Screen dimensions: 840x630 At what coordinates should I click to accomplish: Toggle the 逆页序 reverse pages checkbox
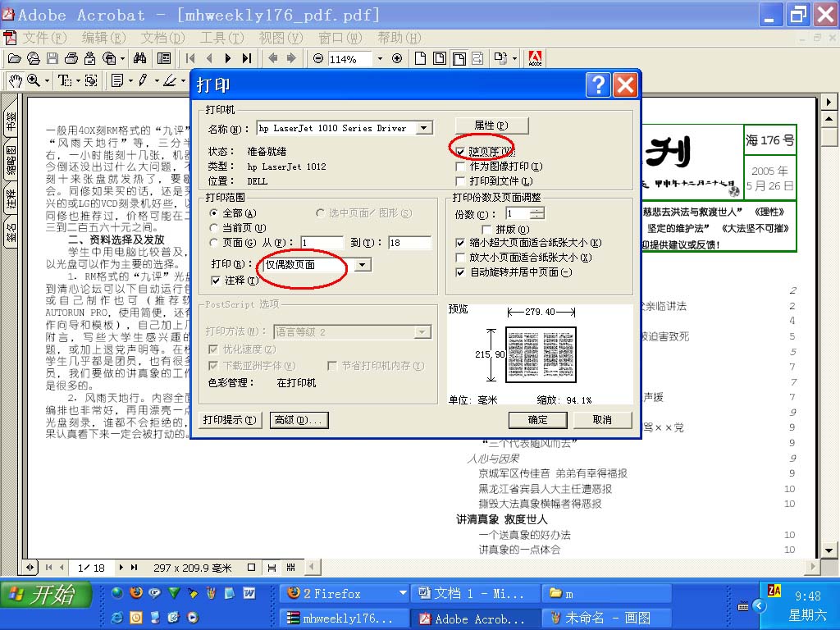pos(461,152)
